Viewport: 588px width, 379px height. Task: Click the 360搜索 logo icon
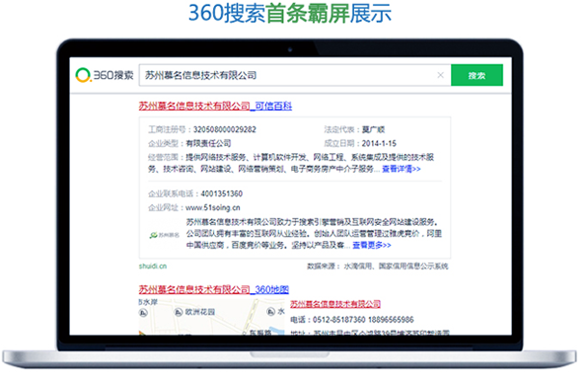coord(83,75)
